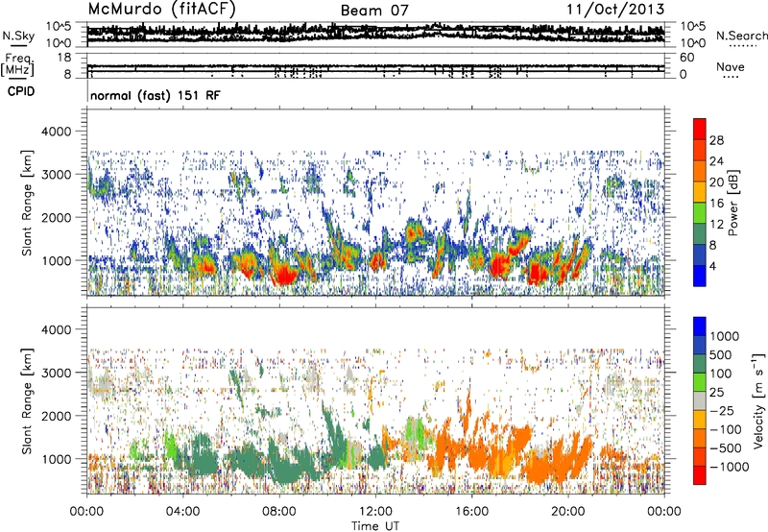Click the 12:00 time tick label

pyautogui.click(x=375, y=512)
